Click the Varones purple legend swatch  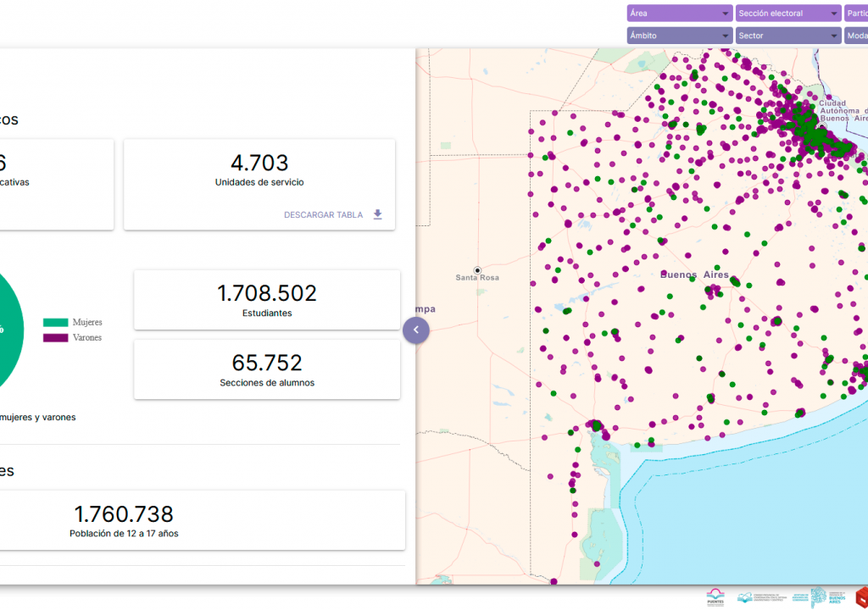55,338
